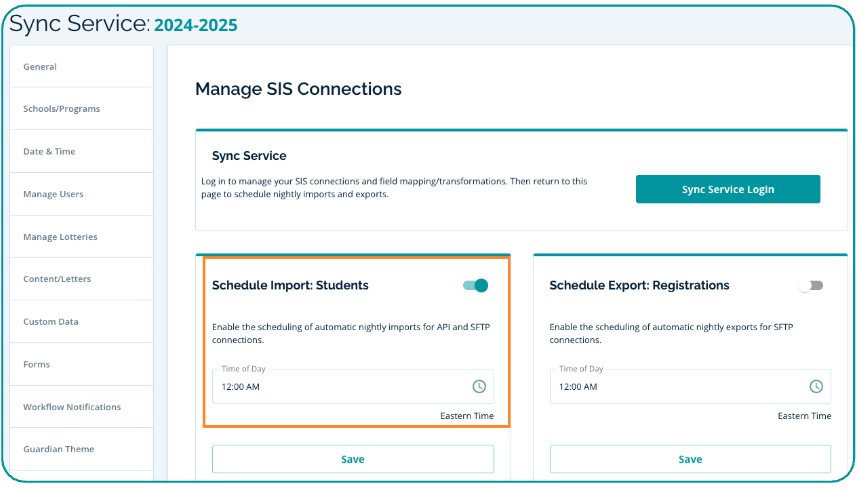The image size is (860, 491).
Task: Open Guardian Theme settings
Action: point(58,449)
